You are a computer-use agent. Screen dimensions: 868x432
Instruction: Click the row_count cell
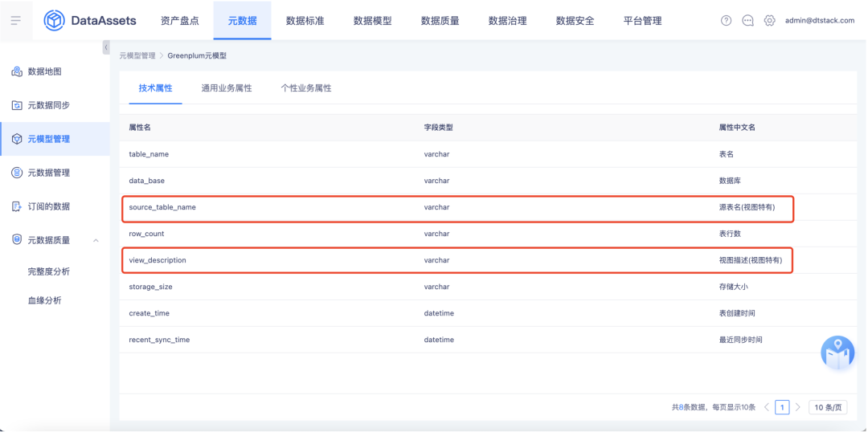pyautogui.click(x=147, y=234)
